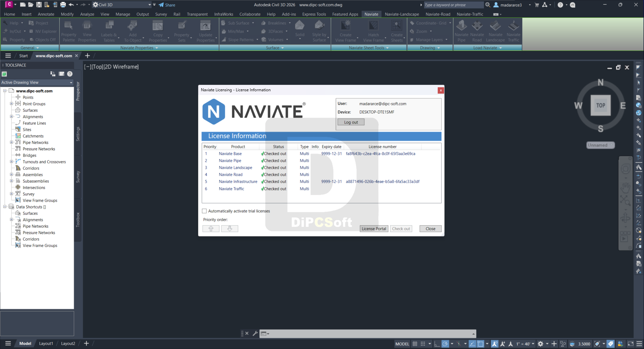Viewport: 644px width, 349px height.
Task: Click the Log out button
Action: [x=351, y=122]
